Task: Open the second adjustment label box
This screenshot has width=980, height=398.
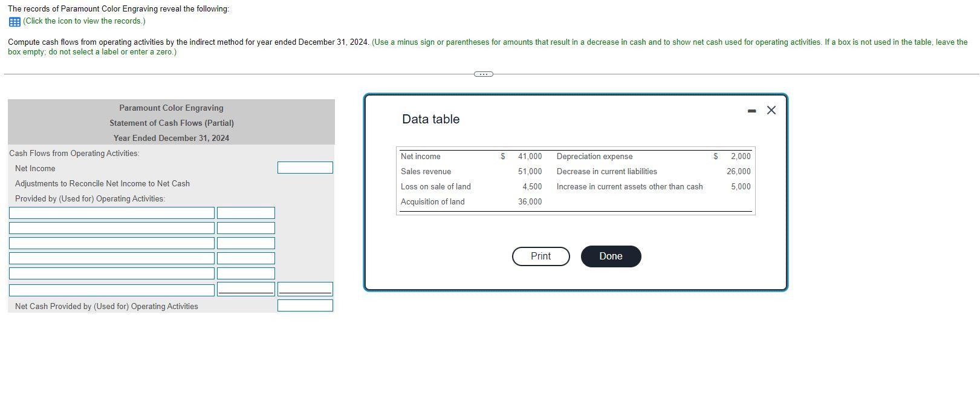Action: (112, 228)
